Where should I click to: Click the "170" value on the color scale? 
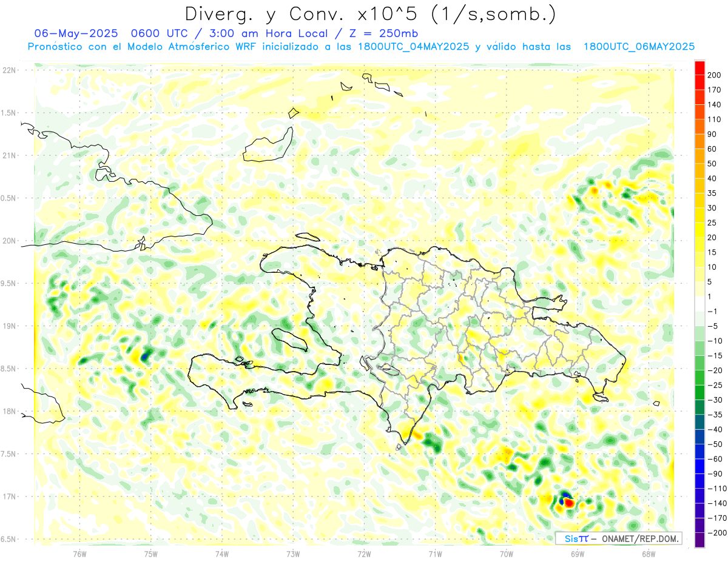tap(714, 90)
